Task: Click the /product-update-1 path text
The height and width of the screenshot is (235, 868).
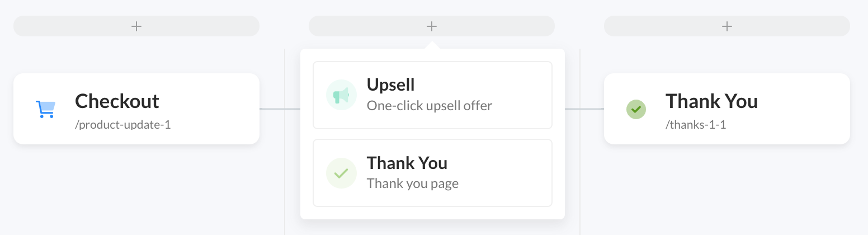Action: tap(123, 125)
